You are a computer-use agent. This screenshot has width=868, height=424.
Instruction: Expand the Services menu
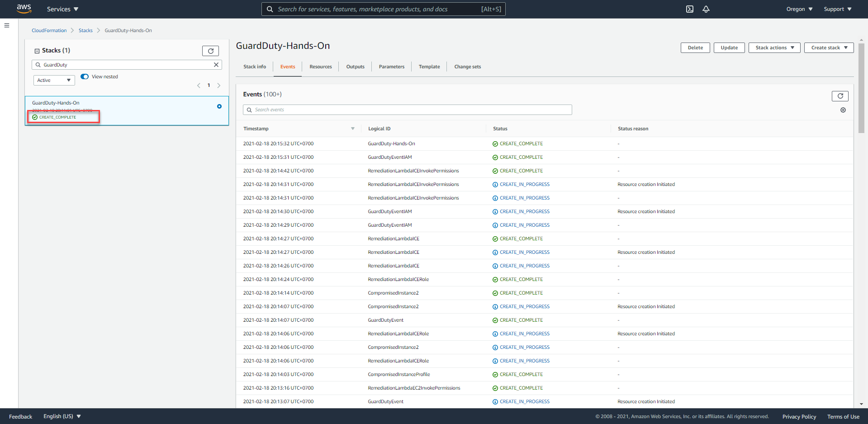click(x=62, y=9)
